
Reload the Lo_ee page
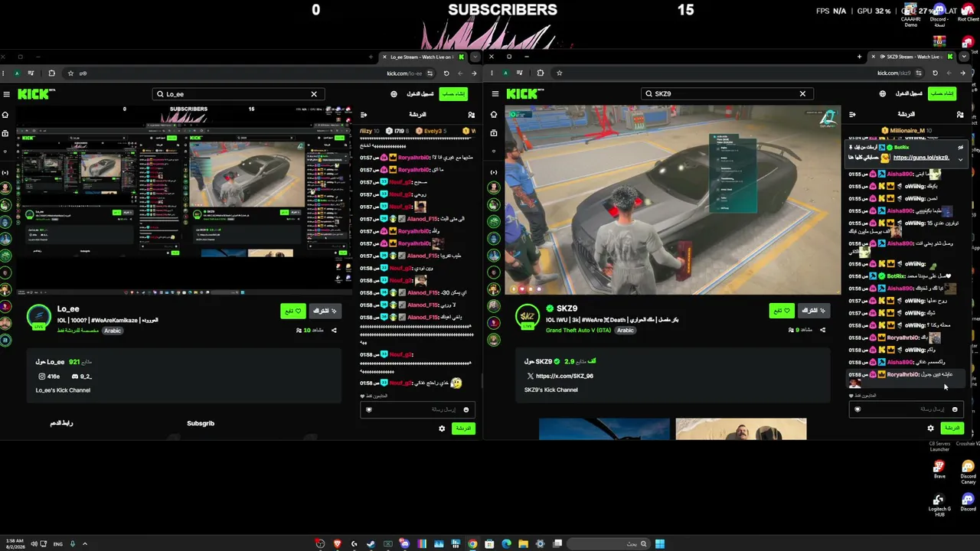tap(446, 73)
